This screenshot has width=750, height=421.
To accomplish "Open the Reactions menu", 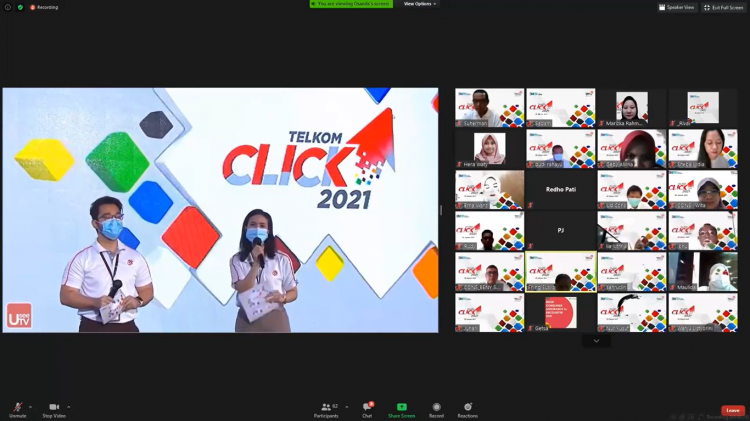I will coord(467,410).
